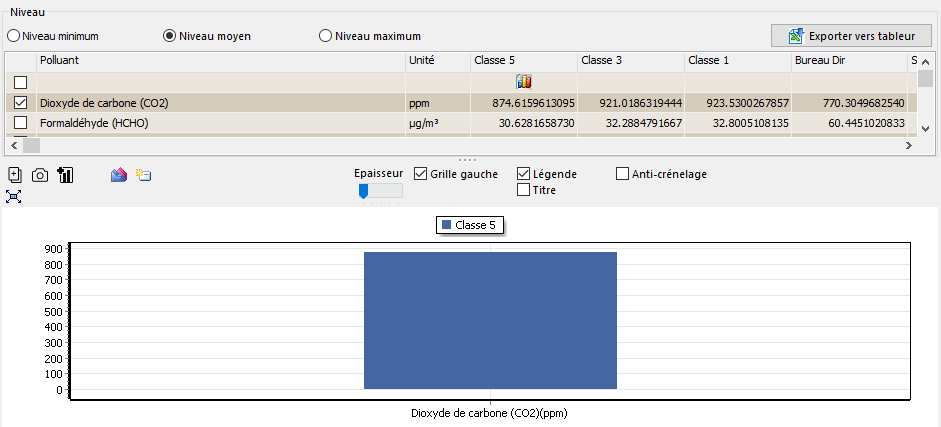Select the Niveau moyen radio button
Screen dimensions: 941x427
pyautogui.click(x=170, y=36)
